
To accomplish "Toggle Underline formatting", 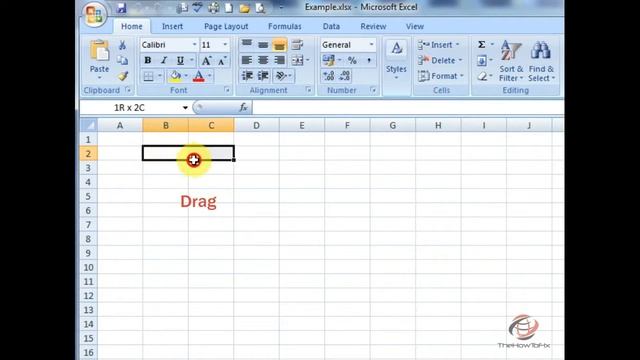I will (x=180, y=61).
